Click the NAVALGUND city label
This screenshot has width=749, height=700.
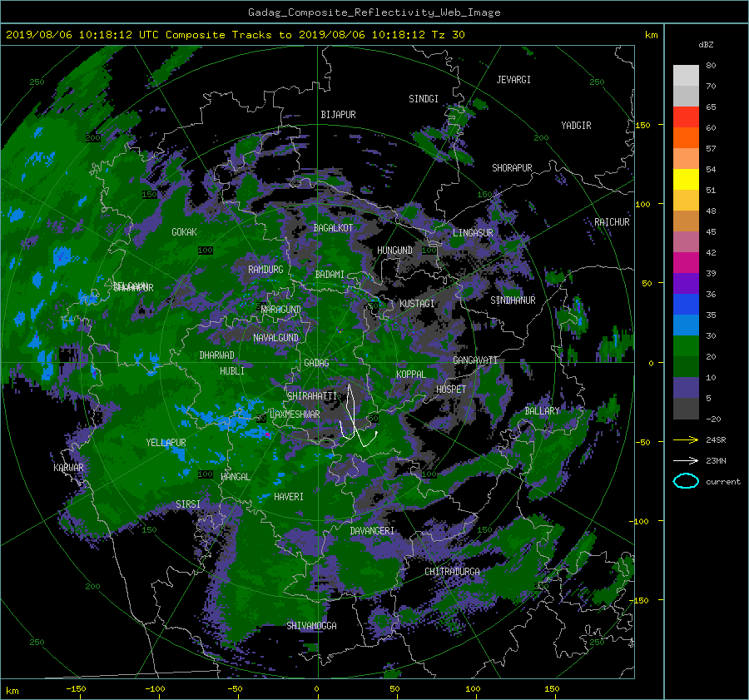click(275, 338)
